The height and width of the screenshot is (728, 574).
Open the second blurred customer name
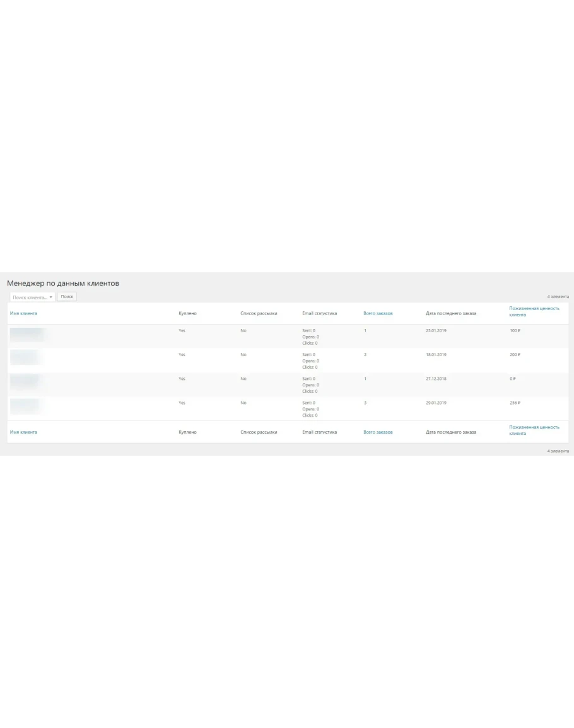coord(25,357)
